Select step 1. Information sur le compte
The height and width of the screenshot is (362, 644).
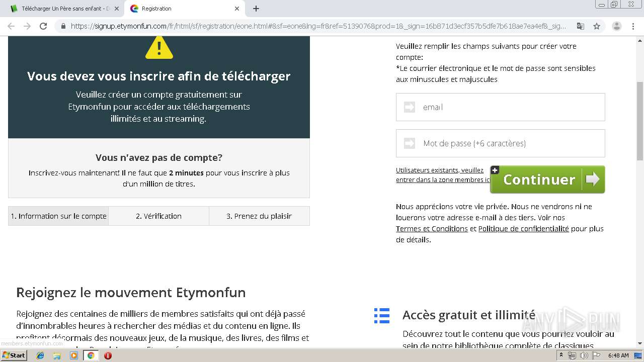click(58, 216)
